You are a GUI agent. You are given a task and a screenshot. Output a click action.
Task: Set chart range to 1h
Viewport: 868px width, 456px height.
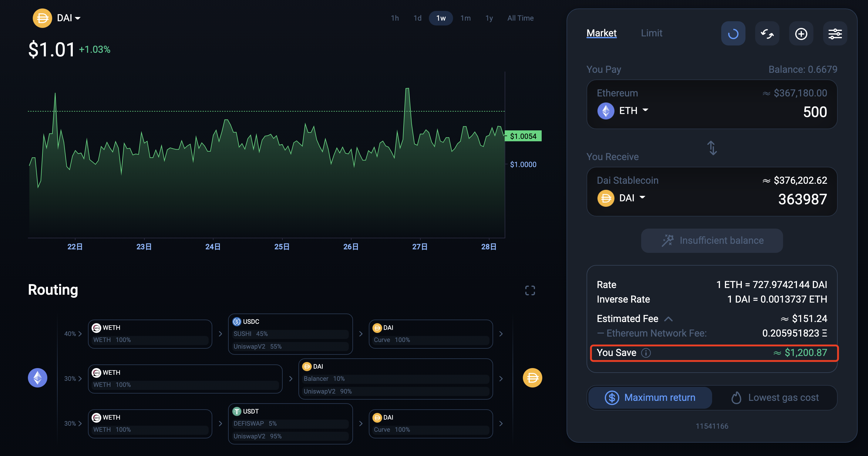pos(395,18)
